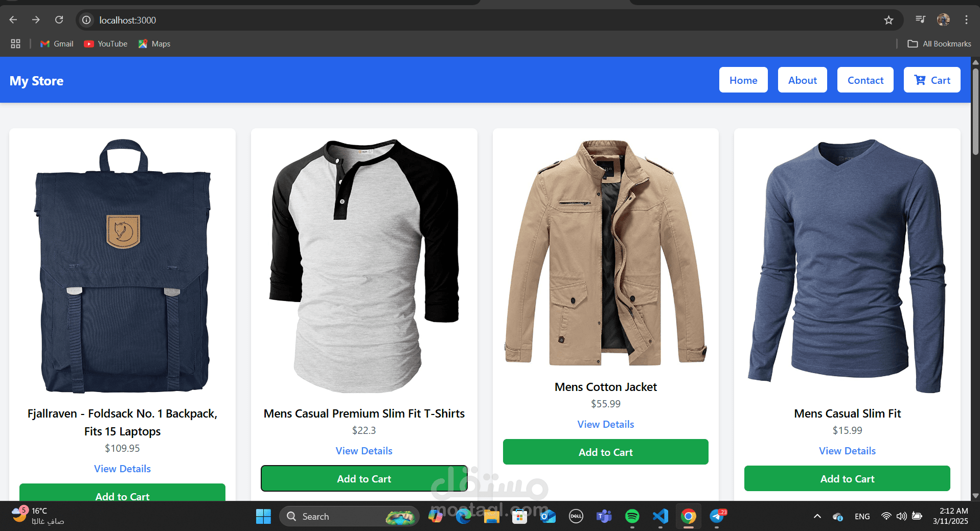Reload the localhost page
This screenshot has width=980, height=531.
coord(59,20)
